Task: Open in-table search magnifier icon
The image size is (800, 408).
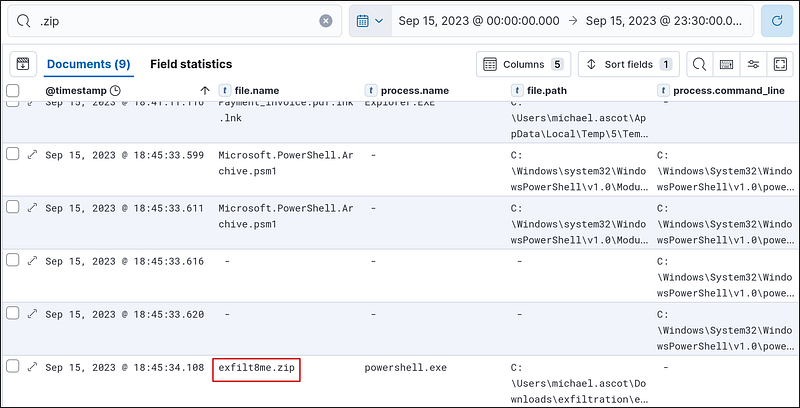Action: pos(699,64)
